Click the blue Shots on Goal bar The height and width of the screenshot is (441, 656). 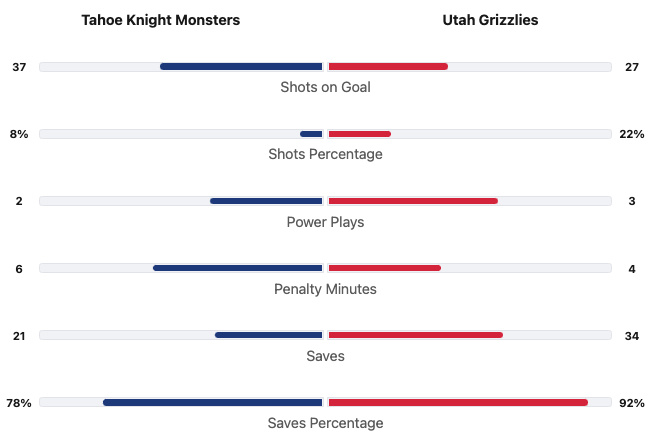click(x=241, y=67)
